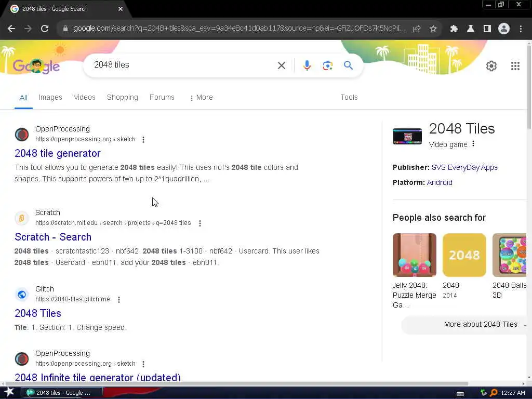Open the 2048 tile generator link
The width and height of the screenshot is (532, 399).
58,153
